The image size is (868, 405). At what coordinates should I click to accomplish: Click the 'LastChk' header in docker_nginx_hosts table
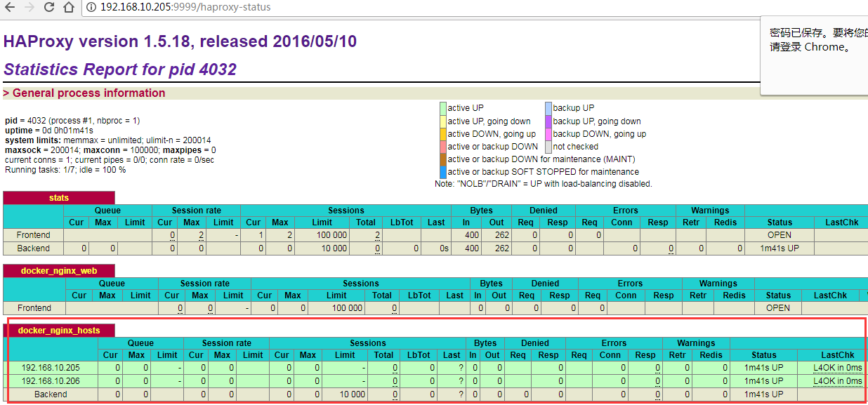click(x=838, y=355)
